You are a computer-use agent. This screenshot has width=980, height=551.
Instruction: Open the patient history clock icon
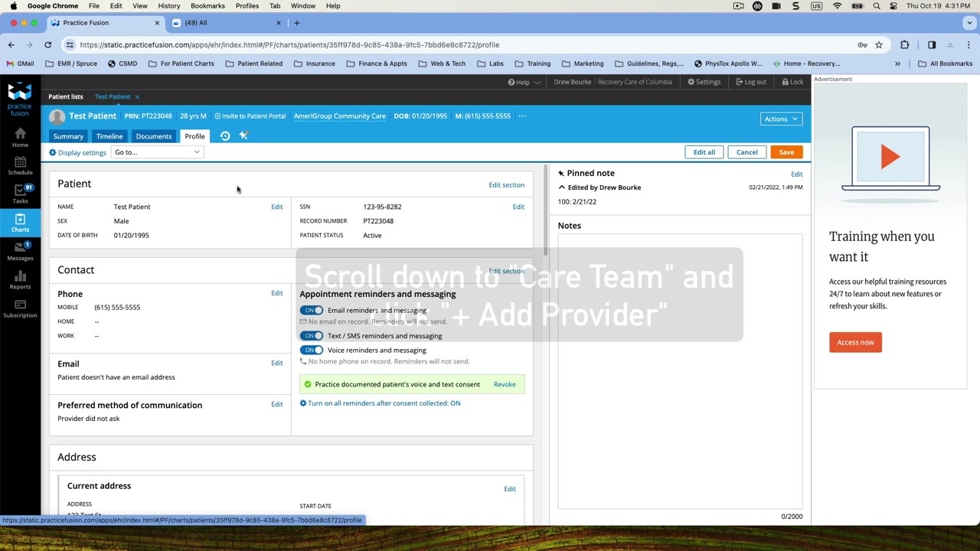(224, 135)
